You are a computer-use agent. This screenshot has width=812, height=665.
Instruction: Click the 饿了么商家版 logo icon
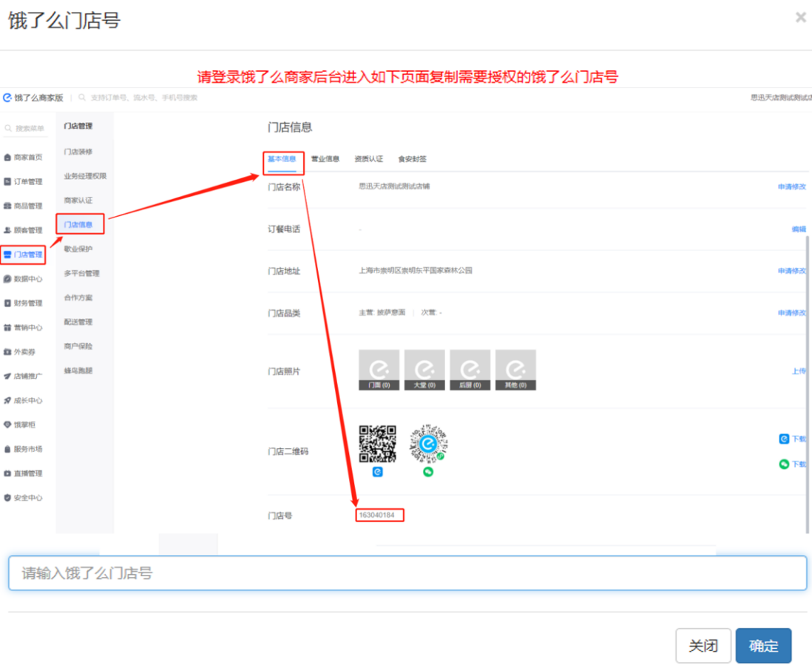[x=7, y=98]
